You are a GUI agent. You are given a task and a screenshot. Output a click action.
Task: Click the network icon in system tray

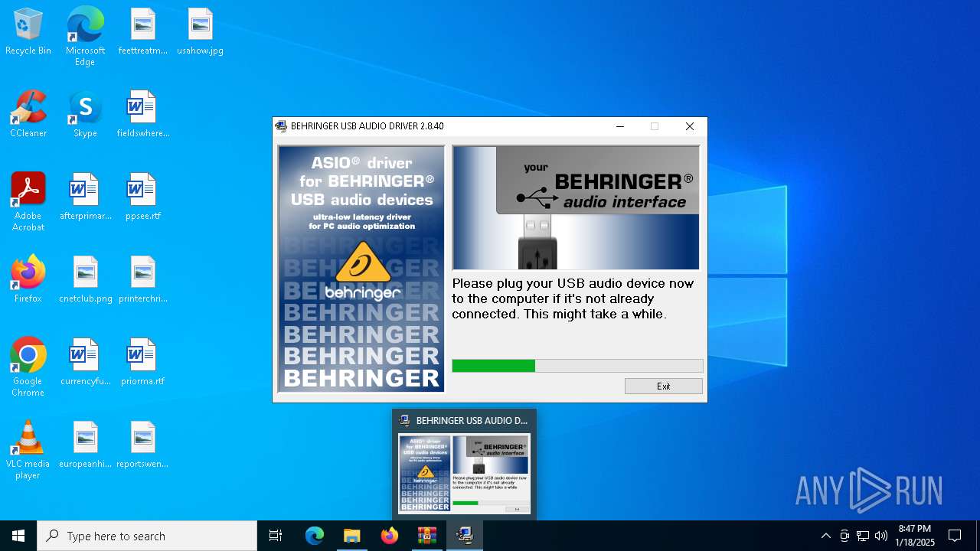[863, 536]
